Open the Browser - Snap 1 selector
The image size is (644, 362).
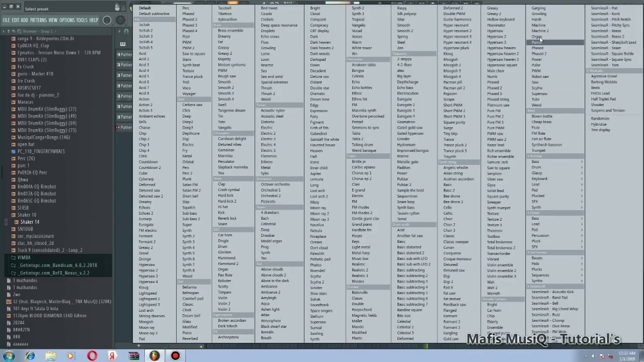(x=38, y=31)
